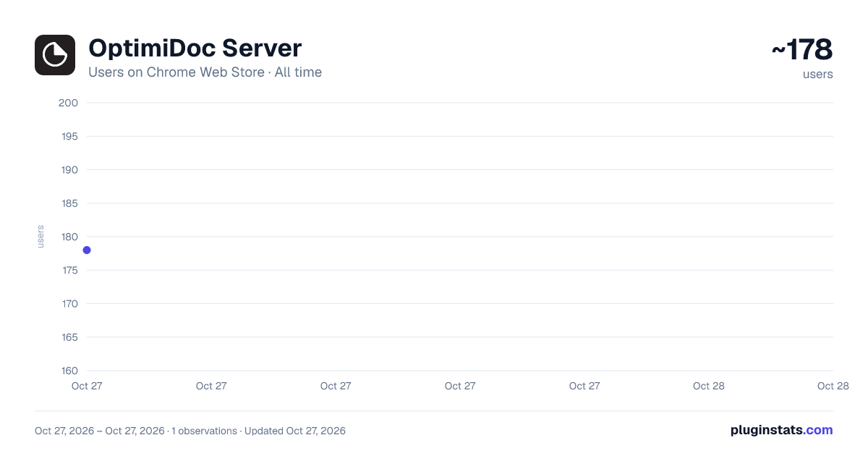Click the "165" y-axis label
This screenshot has height=456, width=868.
pyautogui.click(x=68, y=337)
